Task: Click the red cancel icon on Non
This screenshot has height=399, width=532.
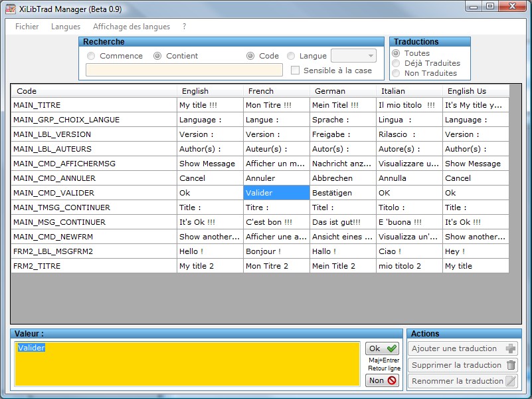Action: click(392, 380)
